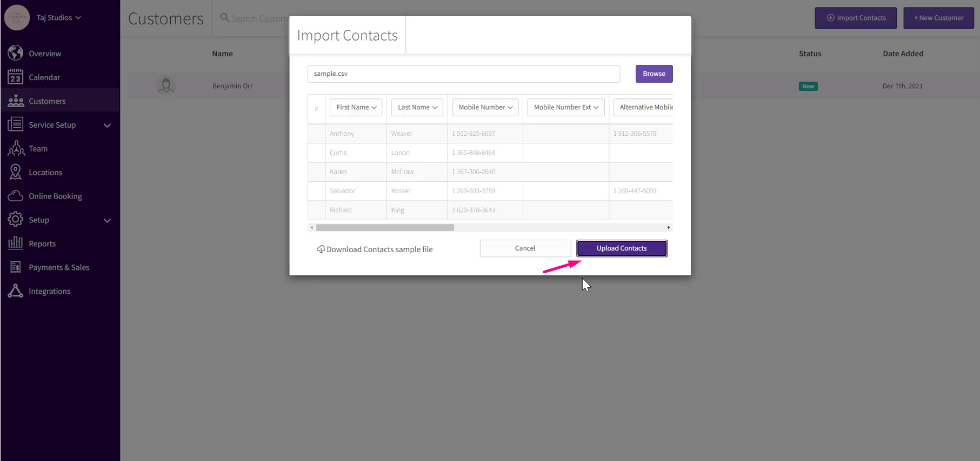
Task: Open the Mobile Number Ext dropdown
Action: click(x=565, y=107)
